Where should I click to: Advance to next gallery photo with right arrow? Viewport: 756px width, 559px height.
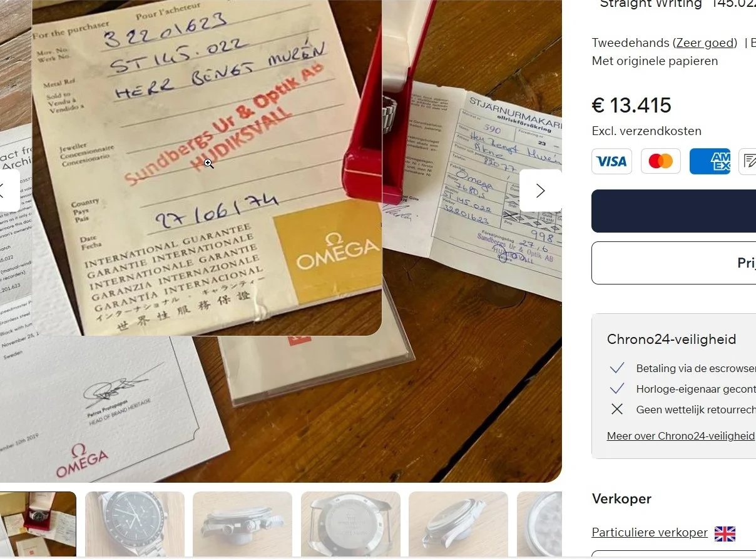540,191
